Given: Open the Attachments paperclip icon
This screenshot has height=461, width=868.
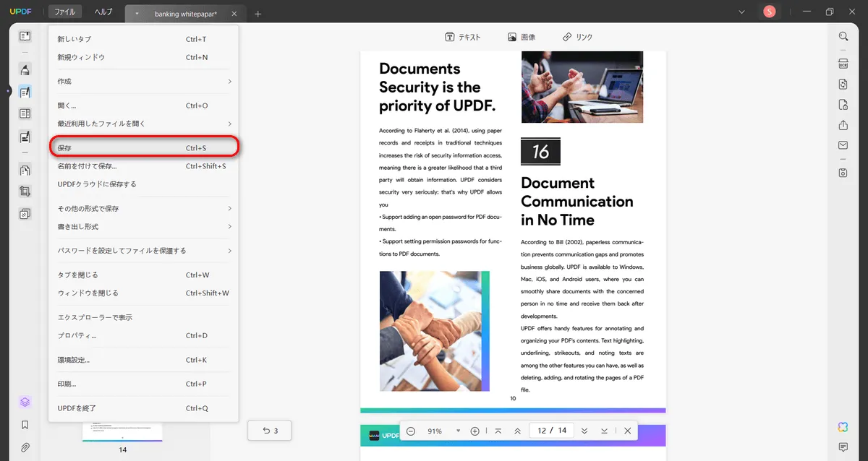Looking at the screenshot, I should pyautogui.click(x=25, y=447).
